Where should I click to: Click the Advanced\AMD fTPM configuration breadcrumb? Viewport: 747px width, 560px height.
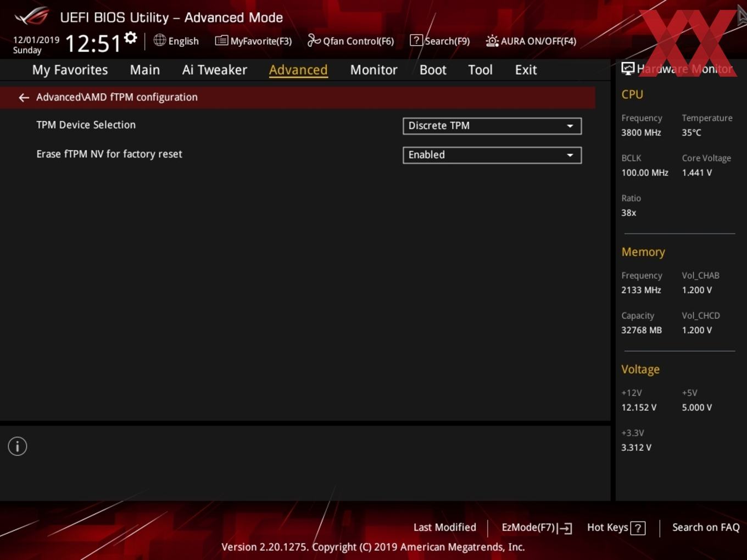pyautogui.click(x=117, y=97)
